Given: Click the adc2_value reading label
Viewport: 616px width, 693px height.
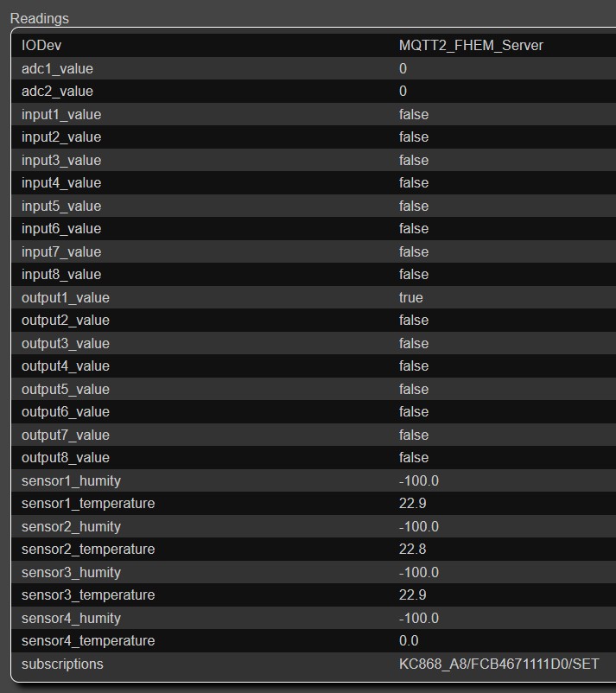Looking at the screenshot, I should click(57, 91).
